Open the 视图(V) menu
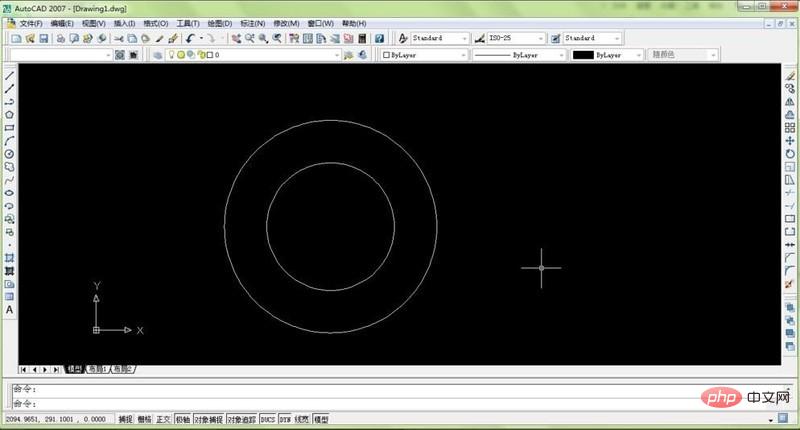800x430 pixels. 93,23
